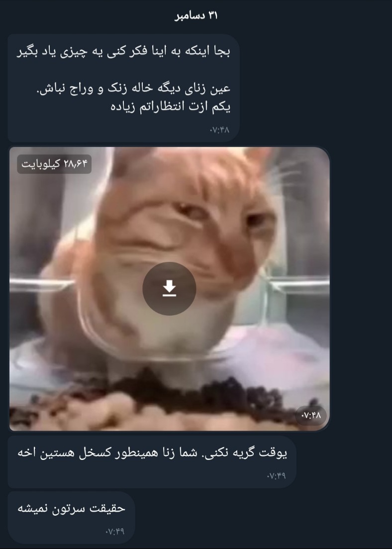392x549 pixels.
Task: Click the empty area beside the last message
Action: point(263,518)
